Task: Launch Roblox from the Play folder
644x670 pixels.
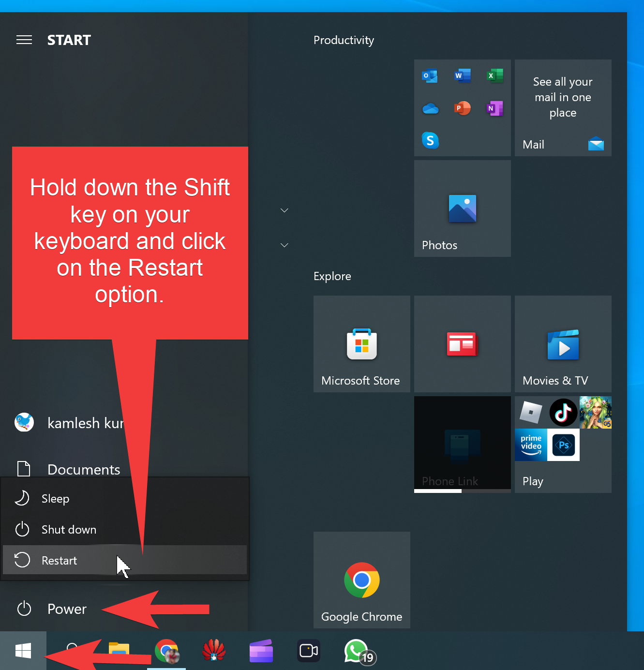Action: coord(531,413)
